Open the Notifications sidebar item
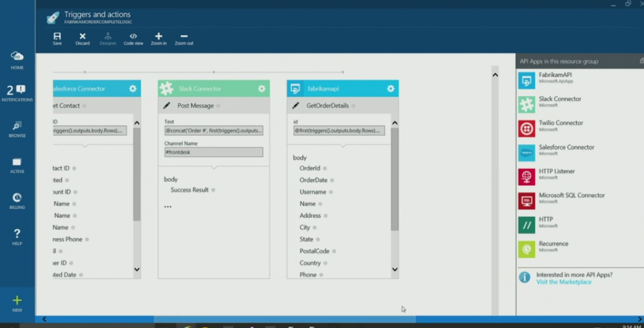This screenshot has width=644, height=328. [17, 93]
